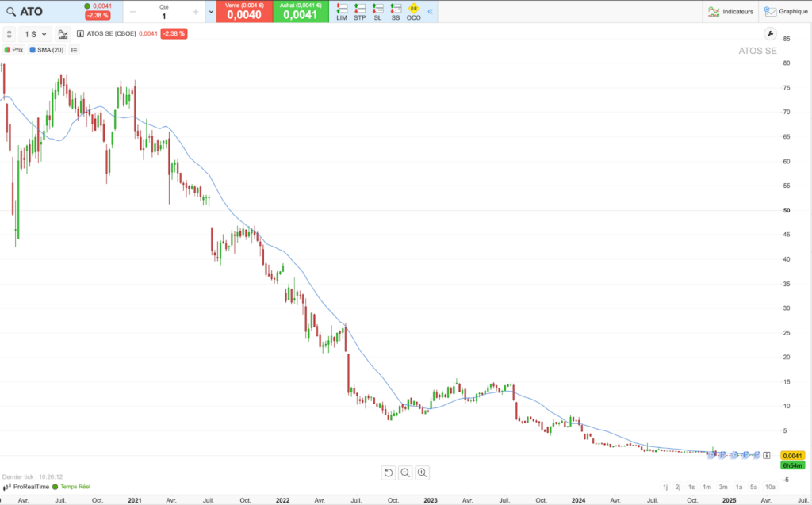Click the chart link/lock icon beside timeframe
The width and height of the screenshot is (812, 505).
click(x=9, y=34)
